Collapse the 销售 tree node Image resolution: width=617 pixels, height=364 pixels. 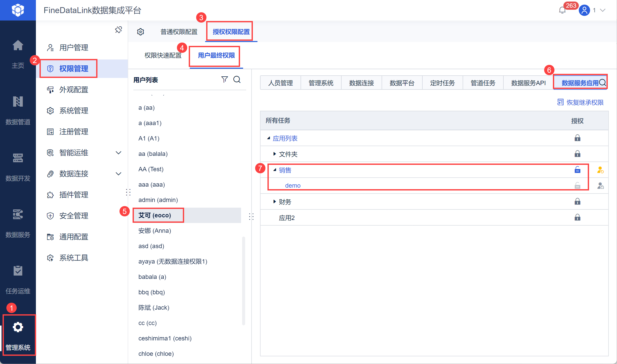(x=274, y=170)
